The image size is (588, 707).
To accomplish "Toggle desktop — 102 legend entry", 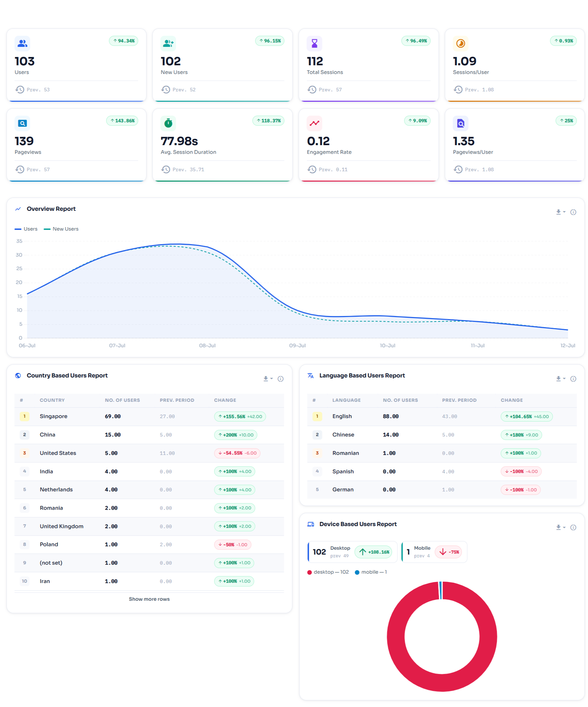I will [328, 572].
